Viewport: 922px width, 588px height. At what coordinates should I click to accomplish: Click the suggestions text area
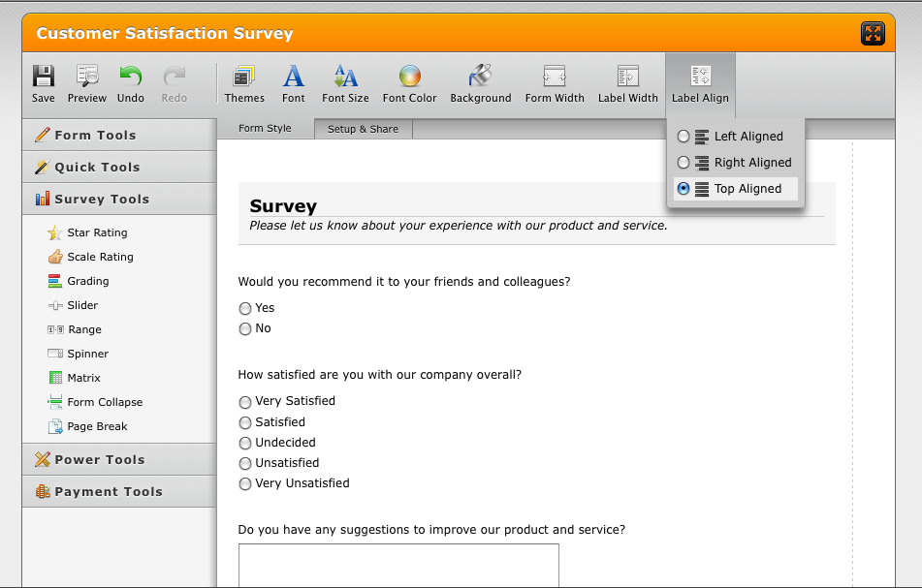point(398,566)
